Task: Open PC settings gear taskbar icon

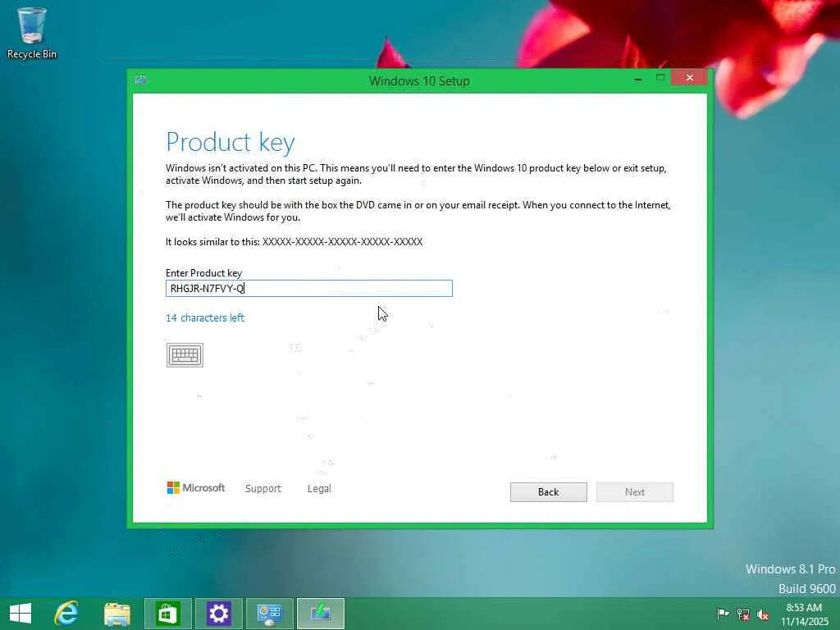Action: [x=218, y=614]
